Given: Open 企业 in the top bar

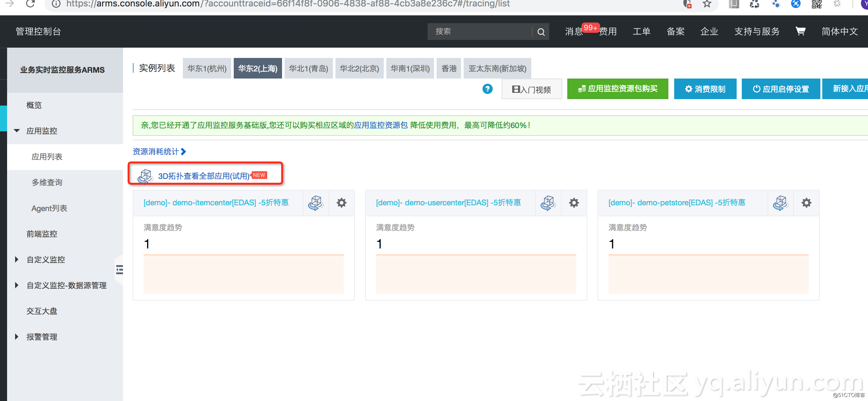Looking at the screenshot, I should pyautogui.click(x=709, y=31).
